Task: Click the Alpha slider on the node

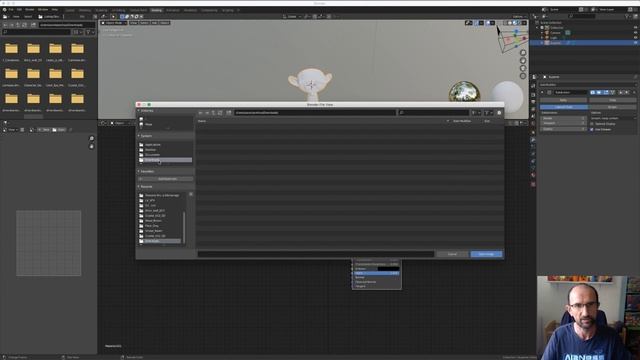Action: tap(376, 273)
